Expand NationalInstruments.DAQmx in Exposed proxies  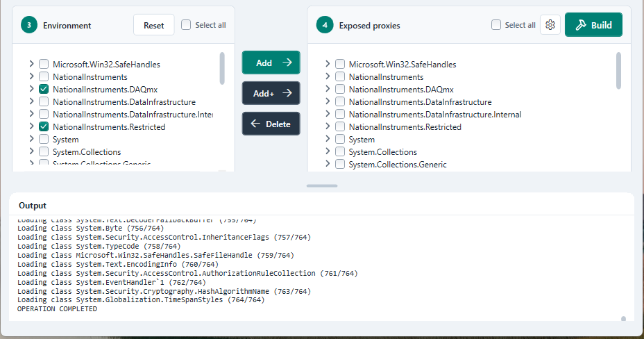[x=328, y=89]
